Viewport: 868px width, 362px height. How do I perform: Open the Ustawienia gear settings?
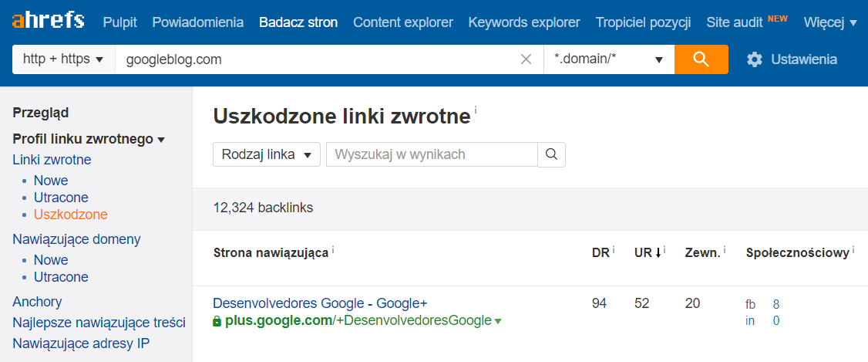pyautogui.click(x=792, y=59)
